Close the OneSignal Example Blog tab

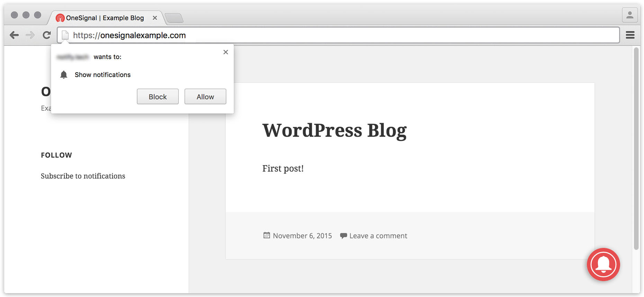pos(155,18)
